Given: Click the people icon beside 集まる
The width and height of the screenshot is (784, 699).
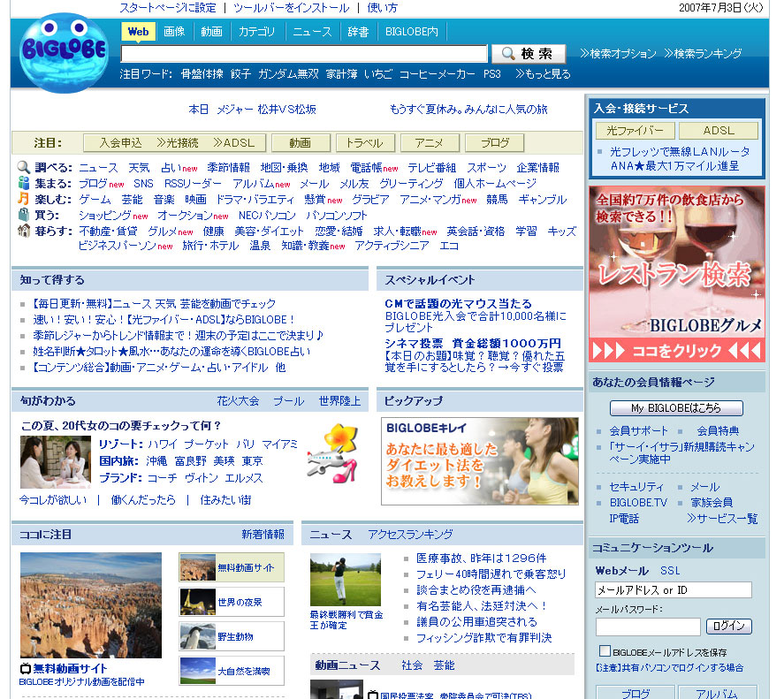Looking at the screenshot, I should click(24, 183).
